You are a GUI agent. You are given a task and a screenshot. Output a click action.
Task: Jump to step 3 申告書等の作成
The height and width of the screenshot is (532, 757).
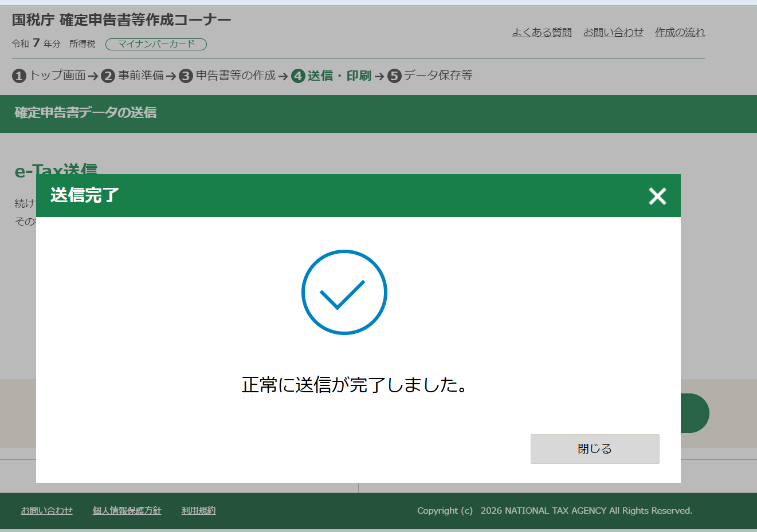point(228,76)
